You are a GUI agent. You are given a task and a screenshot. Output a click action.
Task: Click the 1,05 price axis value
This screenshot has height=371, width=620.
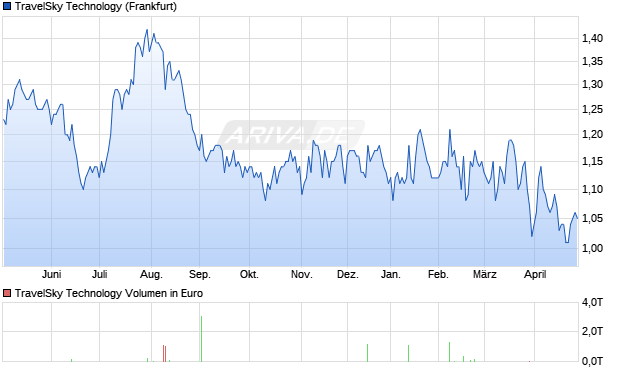pos(592,218)
